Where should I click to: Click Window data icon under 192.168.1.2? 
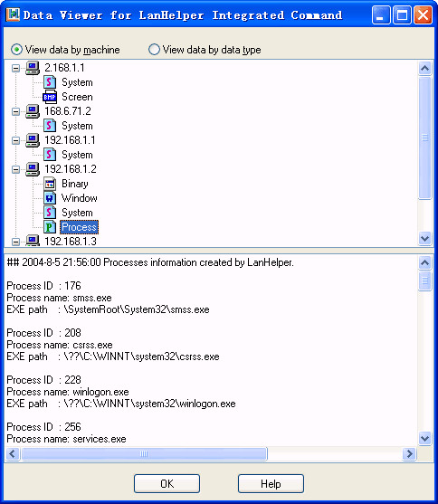[50, 198]
